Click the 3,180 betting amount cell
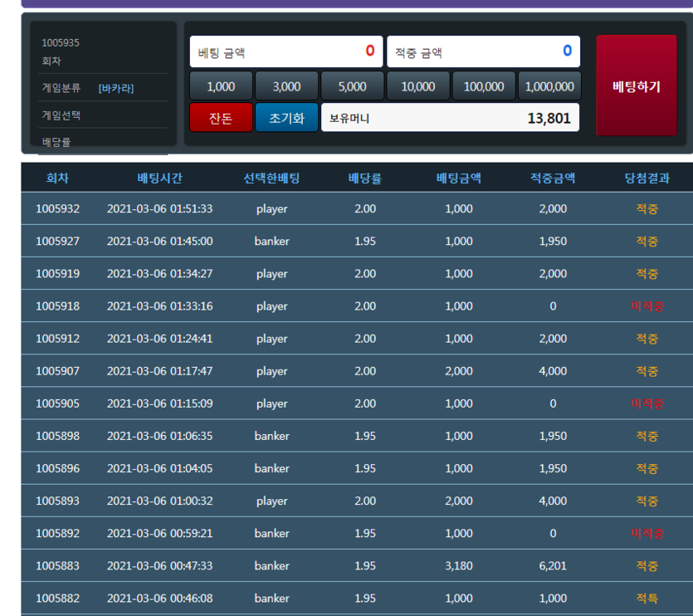This screenshot has width=693, height=616. (459, 565)
